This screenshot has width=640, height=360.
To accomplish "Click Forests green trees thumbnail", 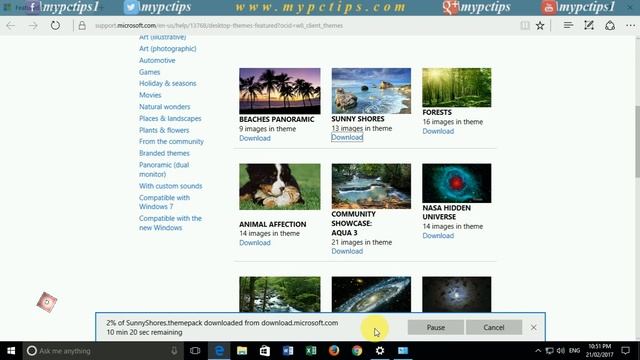I will point(457,87).
